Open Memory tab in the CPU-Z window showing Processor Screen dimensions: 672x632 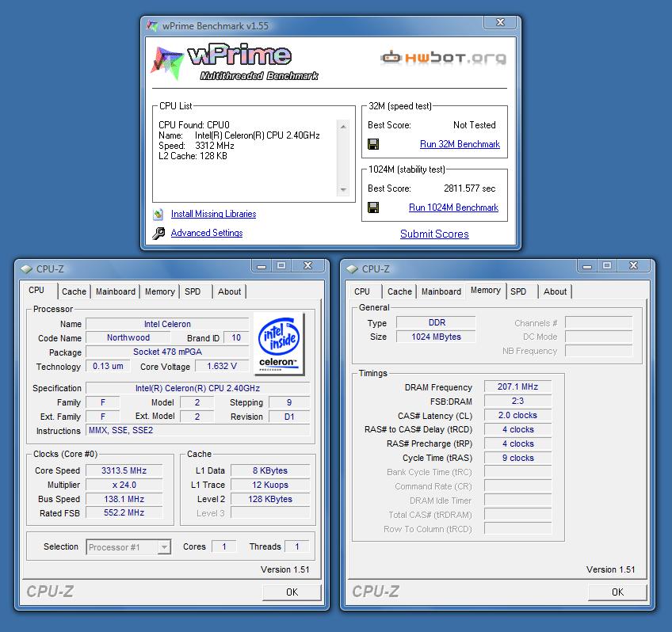coord(160,291)
